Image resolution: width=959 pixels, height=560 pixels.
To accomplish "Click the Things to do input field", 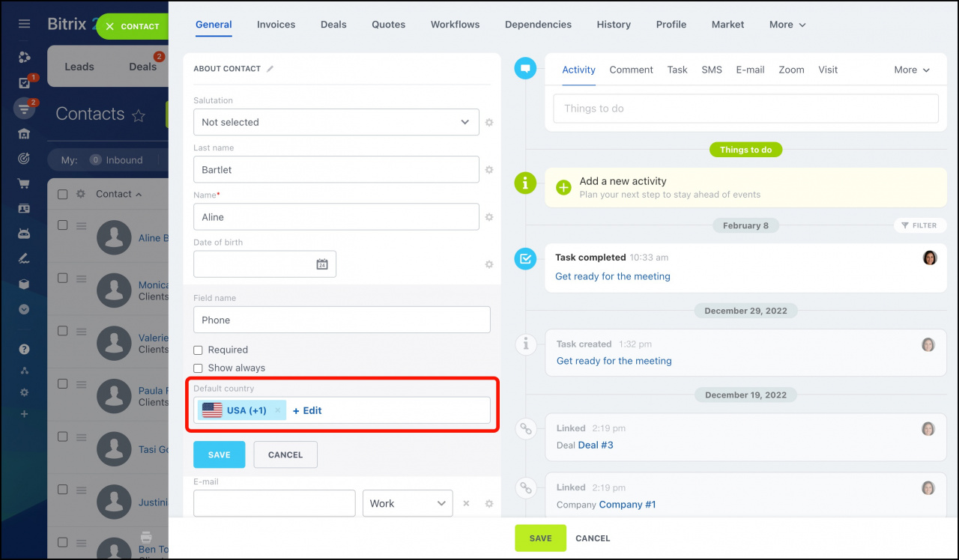I will pos(745,109).
